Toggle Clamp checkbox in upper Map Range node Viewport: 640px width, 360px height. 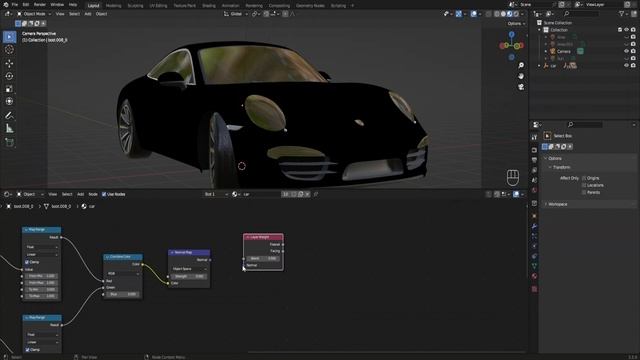point(27,262)
